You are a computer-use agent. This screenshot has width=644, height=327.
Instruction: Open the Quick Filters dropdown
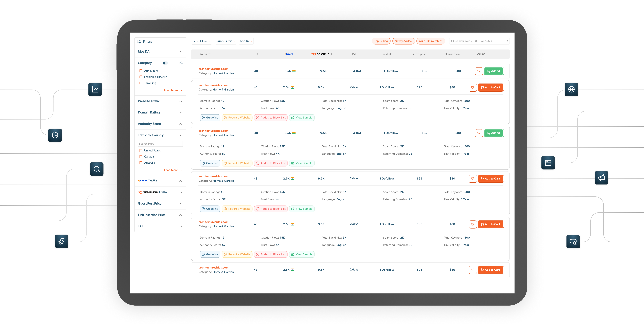pyautogui.click(x=226, y=41)
